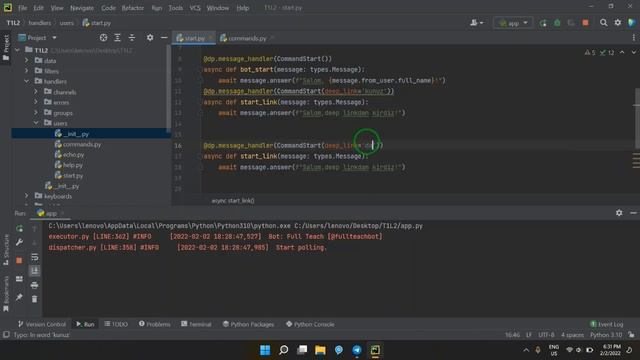Expand the keyboards folder
Screen dimensions: 640x360
click(27, 196)
